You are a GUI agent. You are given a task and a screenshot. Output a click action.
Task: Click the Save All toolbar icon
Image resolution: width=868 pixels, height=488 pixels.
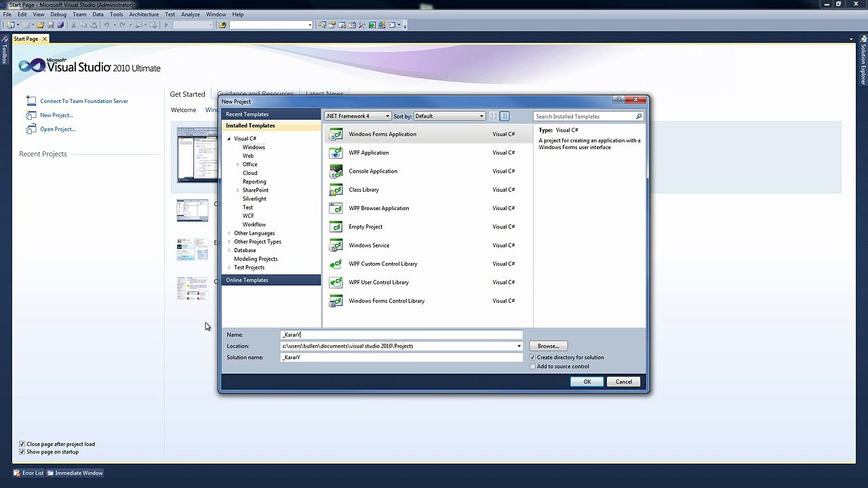coord(60,25)
